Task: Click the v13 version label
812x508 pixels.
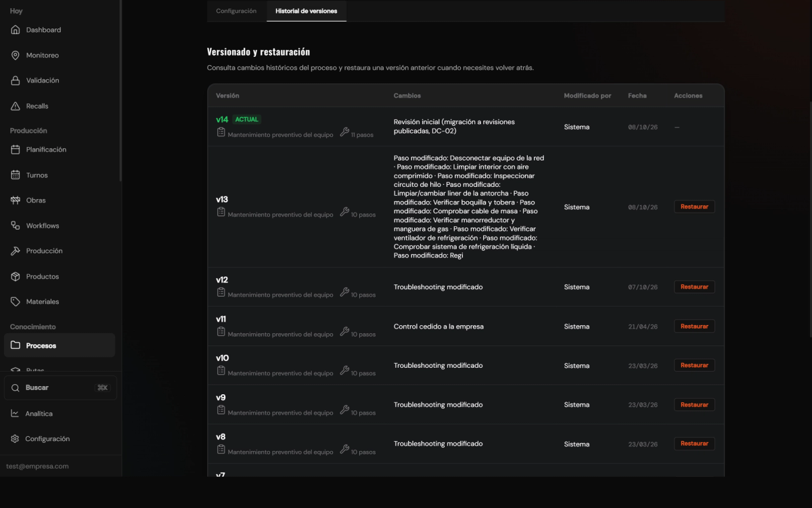Action: tap(222, 200)
